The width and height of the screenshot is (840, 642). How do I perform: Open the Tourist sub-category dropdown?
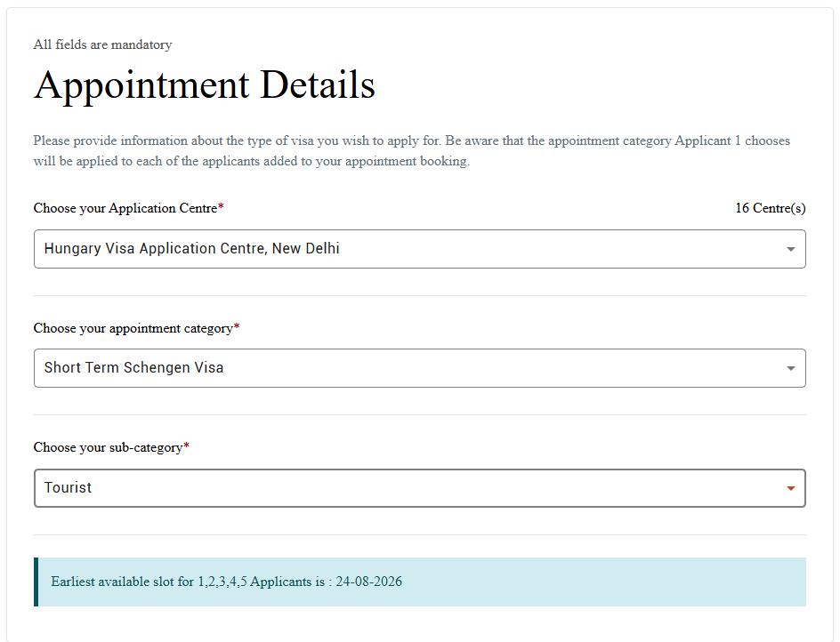tap(419, 488)
